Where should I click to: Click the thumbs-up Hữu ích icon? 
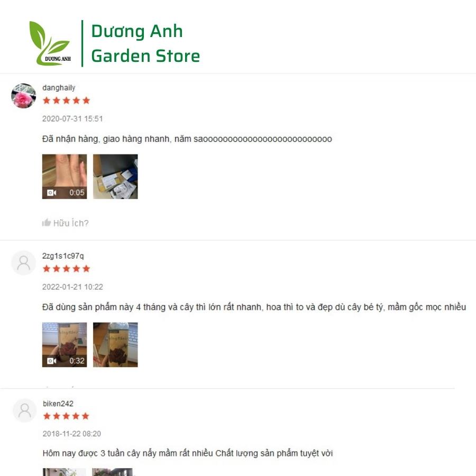coord(47,223)
